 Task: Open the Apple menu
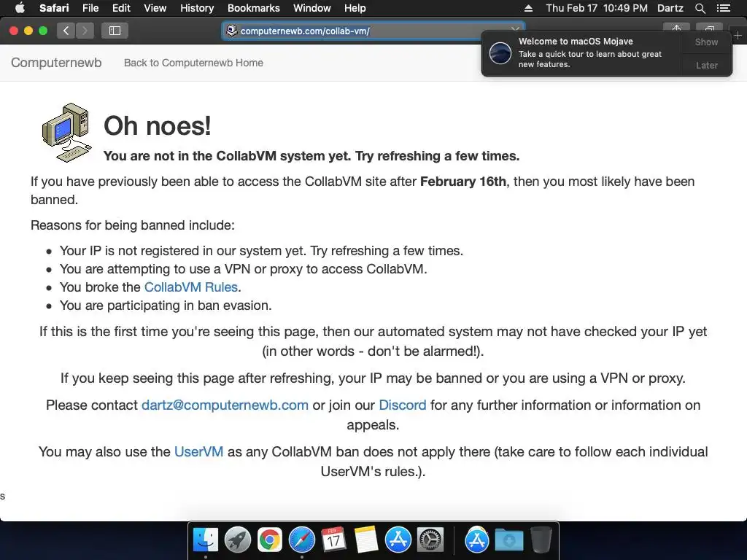click(20, 8)
